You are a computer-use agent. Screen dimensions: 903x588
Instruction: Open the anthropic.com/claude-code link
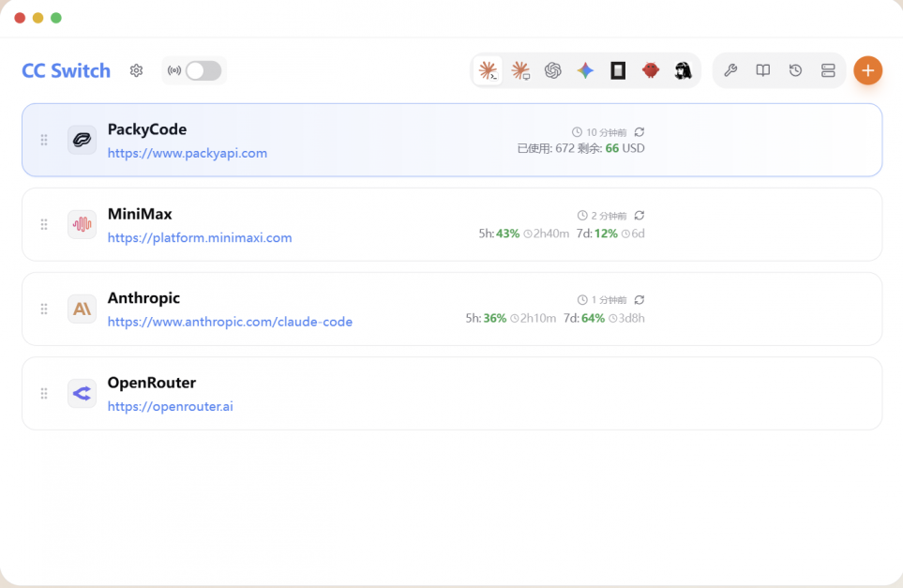point(230,322)
